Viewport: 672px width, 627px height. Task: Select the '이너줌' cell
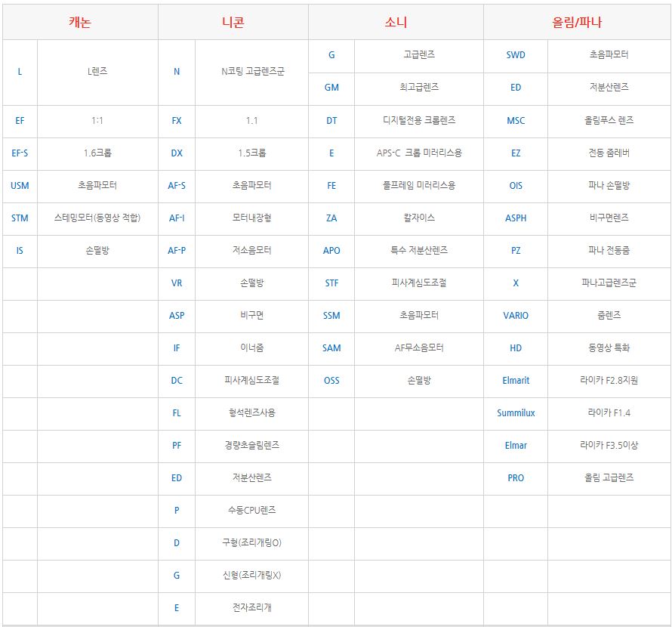(x=252, y=347)
